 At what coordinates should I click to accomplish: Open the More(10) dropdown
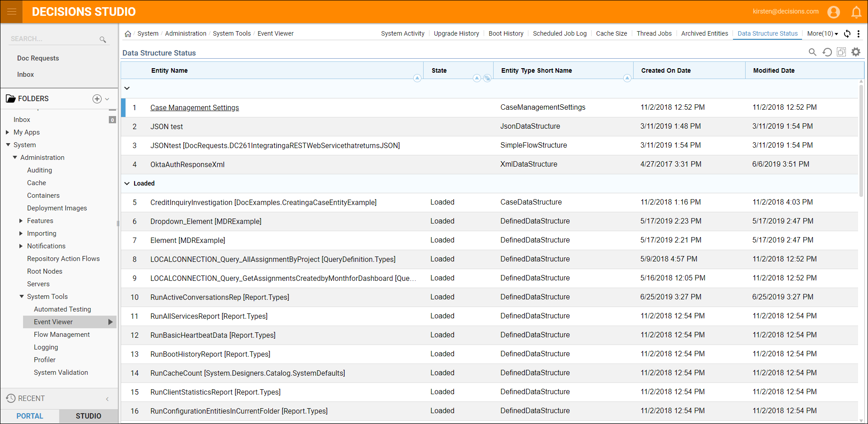click(x=822, y=34)
